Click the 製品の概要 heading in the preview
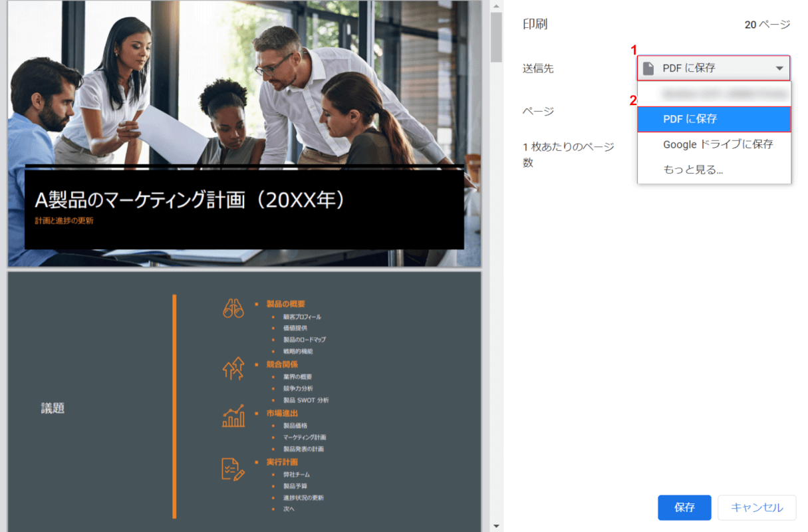The image size is (808, 532). click(x=285, y=304)
